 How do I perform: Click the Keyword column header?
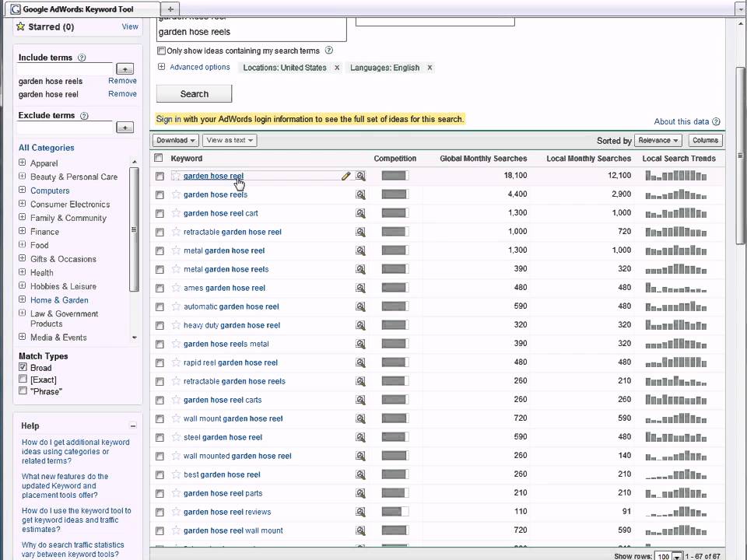(186, 159)
